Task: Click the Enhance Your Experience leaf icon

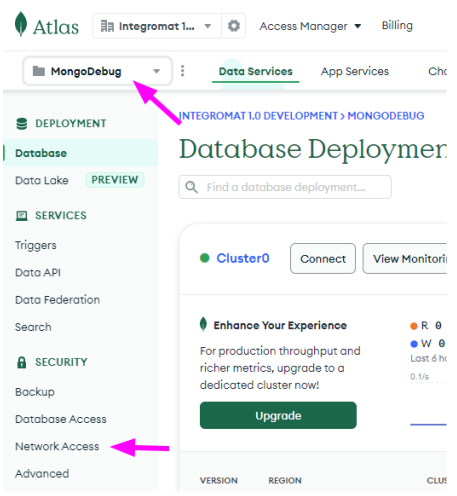Action: [x=203, y=324]
